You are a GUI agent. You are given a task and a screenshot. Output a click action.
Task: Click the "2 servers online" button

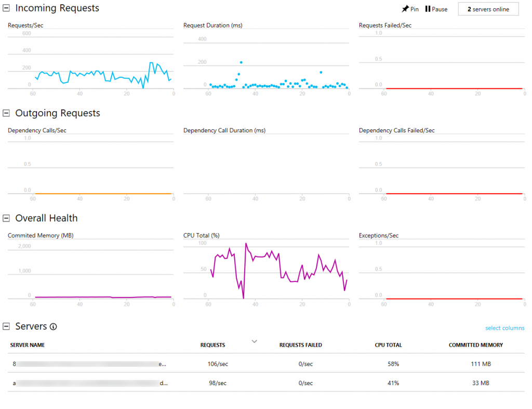point(488,9)
